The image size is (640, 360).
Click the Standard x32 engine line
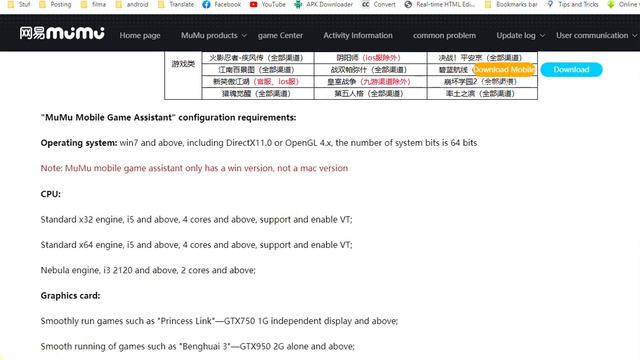click(x=196, y=220)
